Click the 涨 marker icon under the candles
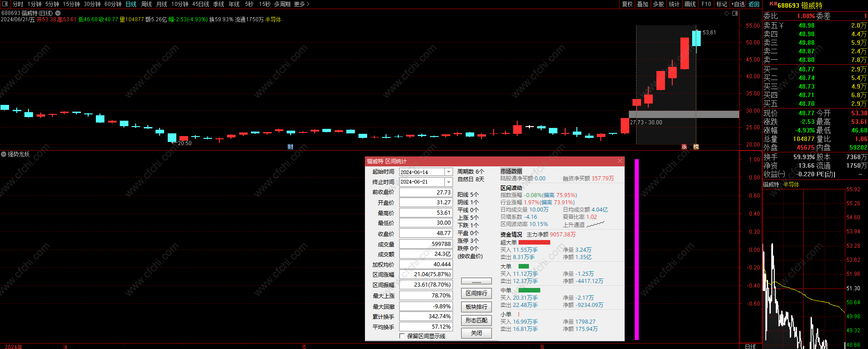The height and width of the screenshot is (349, 868). (x=684, y=147)
